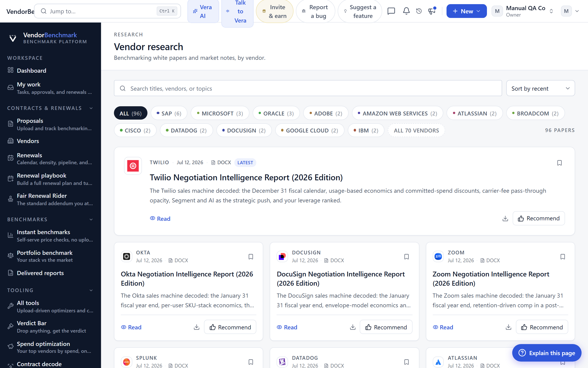The height and width of the screenshot is (368, 588).
Task: Download the Twilio report
Action: [x=505, y=218]
